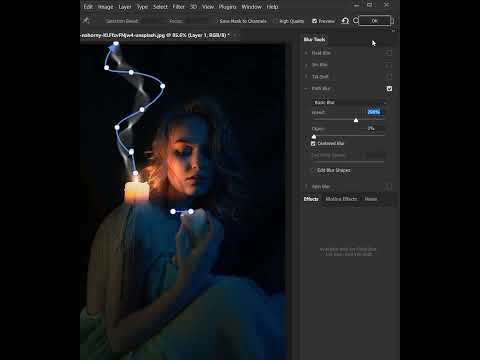The width and height of the screenshot is (480, 360).
Task: Open the Help menu
Action: click(x=272, y=7)
